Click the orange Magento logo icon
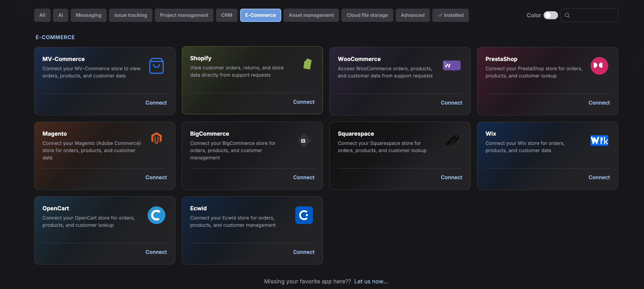Viewport: 644px width, 289px height. 156,138
